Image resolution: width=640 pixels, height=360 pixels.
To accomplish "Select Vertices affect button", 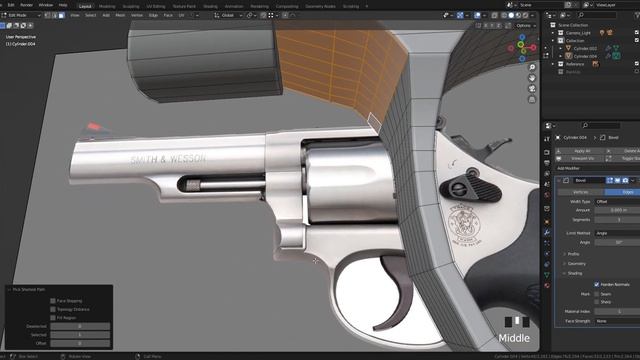I will click(580, 192).
